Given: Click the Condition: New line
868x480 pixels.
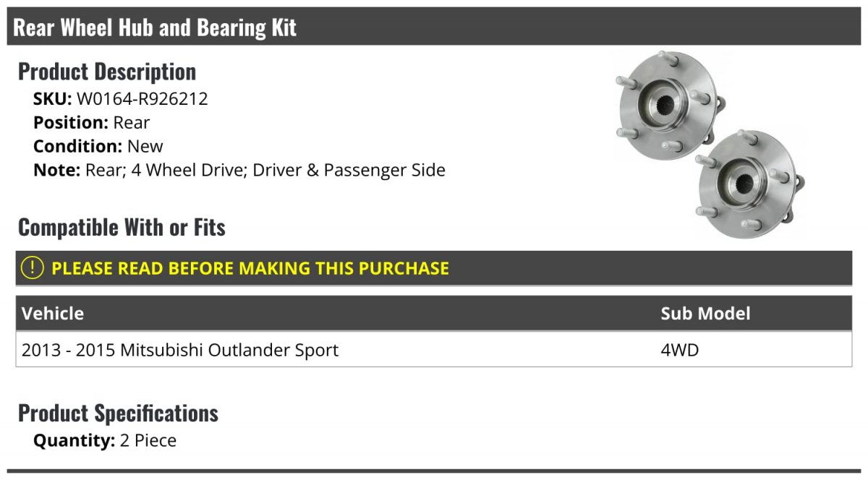Looking at the screenshot, I should coord(98,146).
